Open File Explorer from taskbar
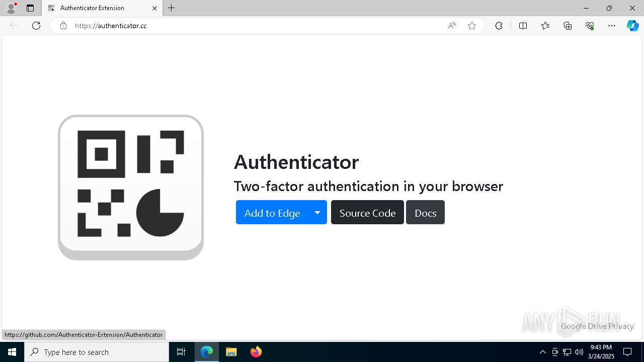Image resolution: width=644 pixels, height=362 pixels. pos(231,352)
